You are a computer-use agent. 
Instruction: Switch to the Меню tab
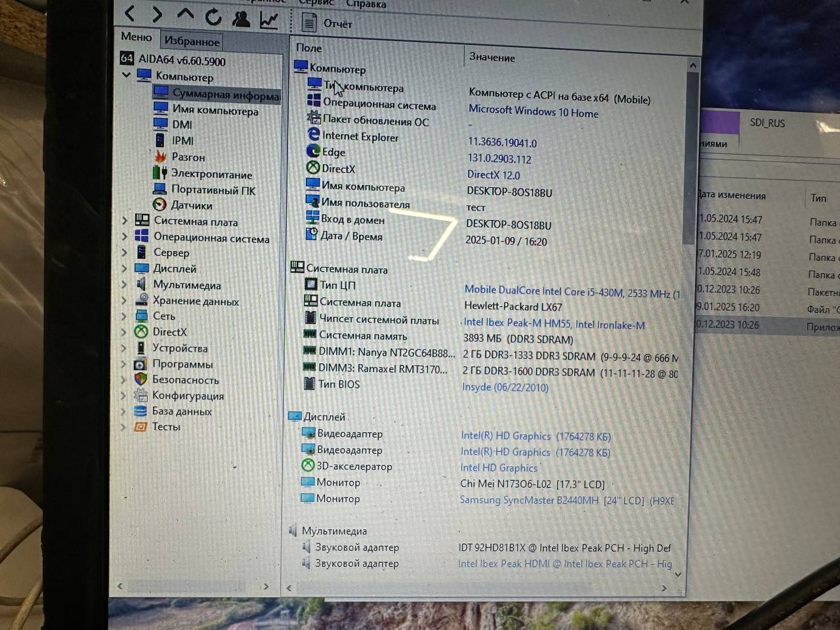(x=136, y=37)
